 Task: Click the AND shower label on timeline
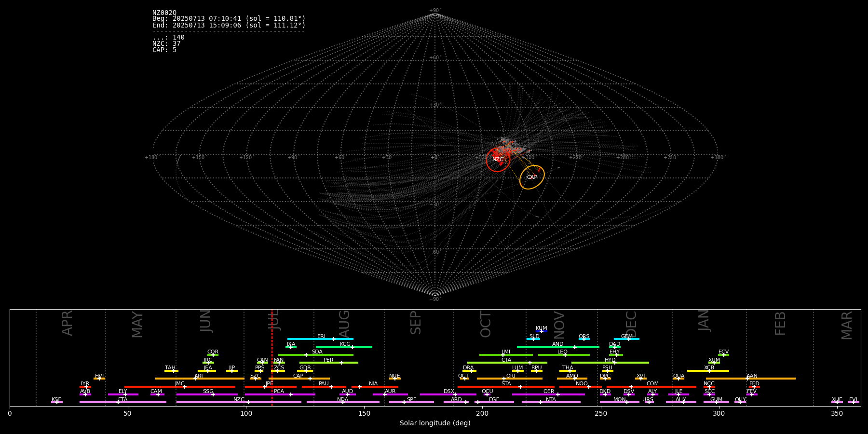click(558, 344)
